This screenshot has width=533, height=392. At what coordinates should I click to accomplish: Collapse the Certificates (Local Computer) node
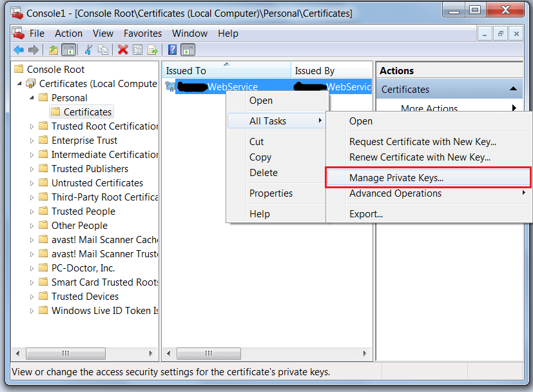click(20, 83)
